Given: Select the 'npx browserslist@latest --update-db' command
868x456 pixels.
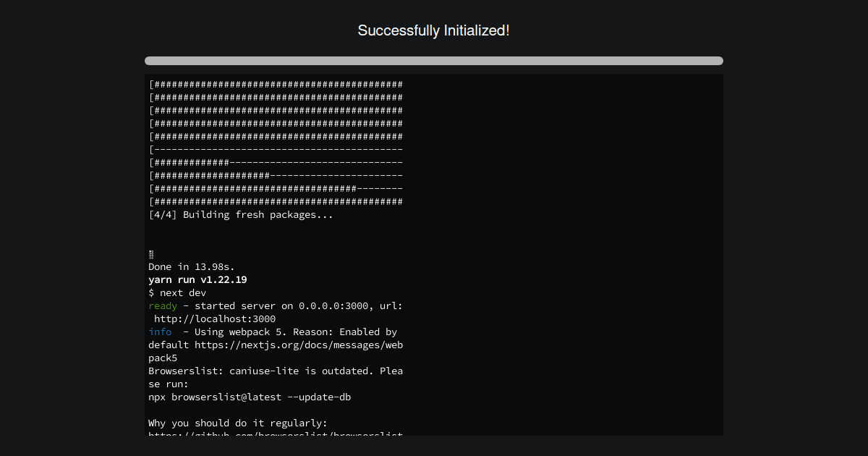Looking at the screenshot, I should pyautogui.click(x=250, y=397).
